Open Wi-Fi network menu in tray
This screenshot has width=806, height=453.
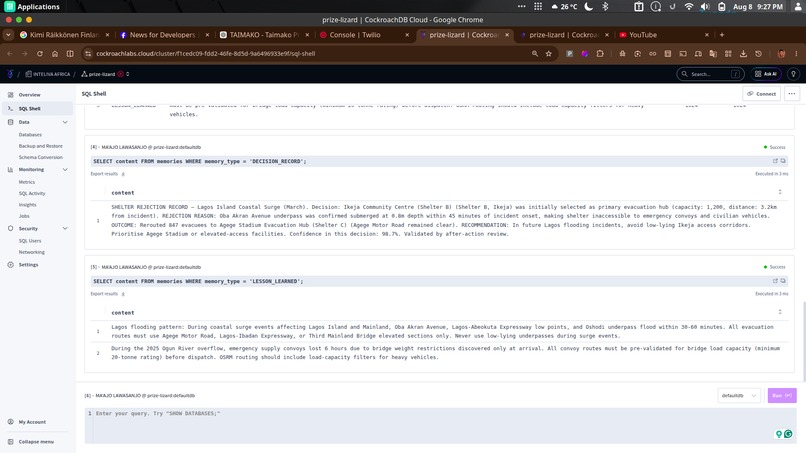click(x=689, y=7)
